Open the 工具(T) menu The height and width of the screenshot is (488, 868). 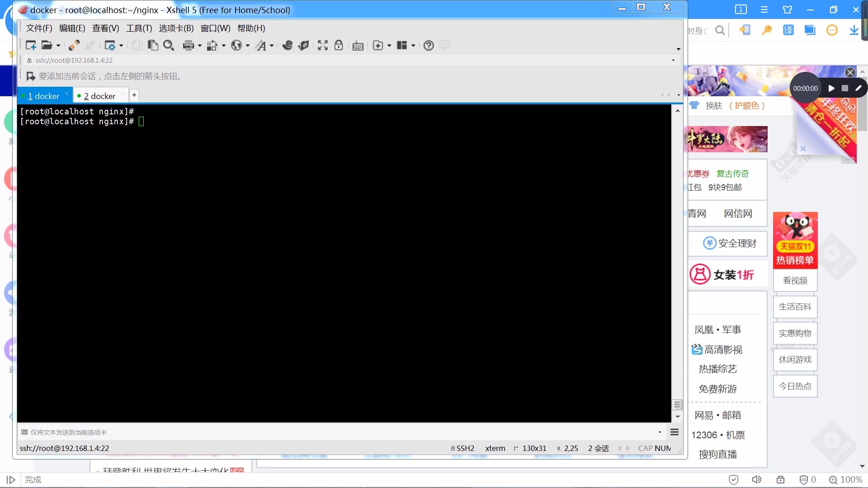139,28
